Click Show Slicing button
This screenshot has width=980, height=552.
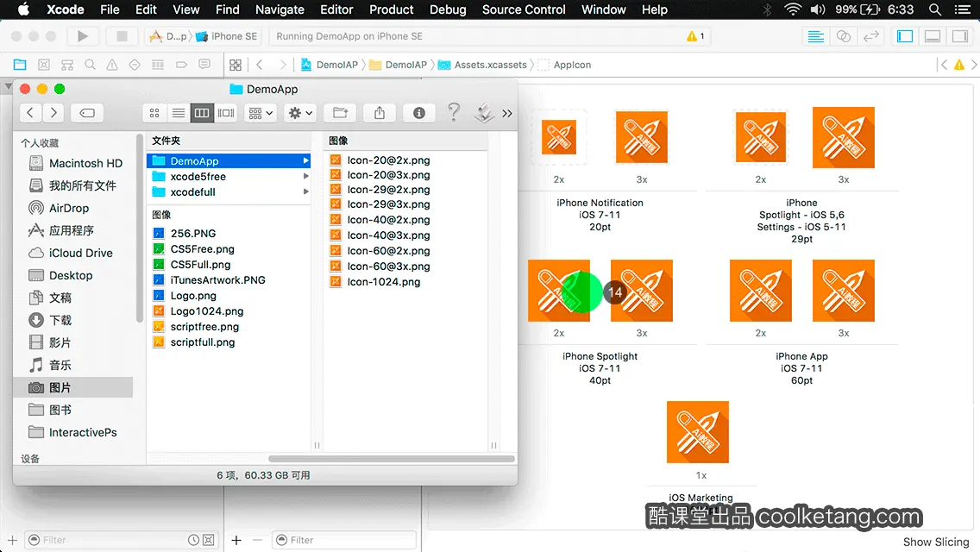click(x=936, y=542)
